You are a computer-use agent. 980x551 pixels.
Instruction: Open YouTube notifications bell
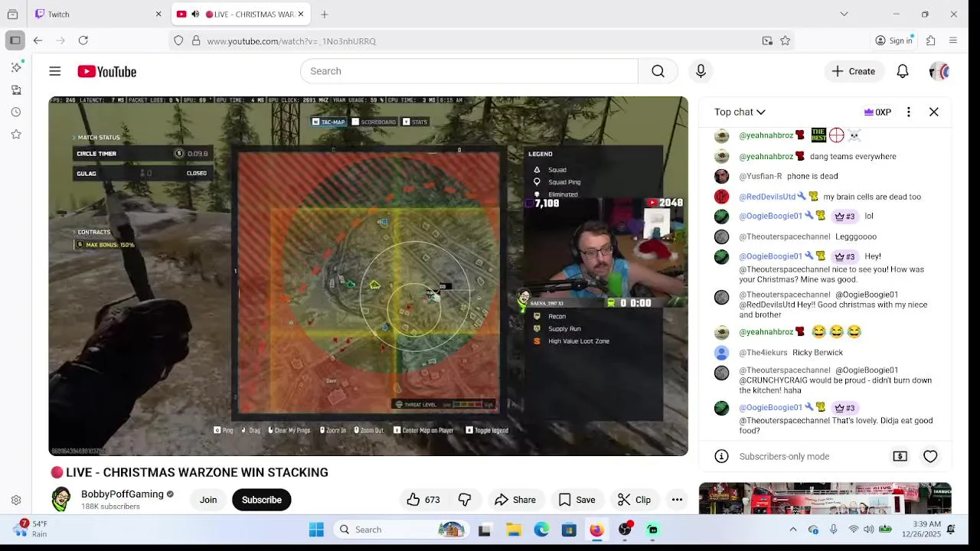click(903, 71)
